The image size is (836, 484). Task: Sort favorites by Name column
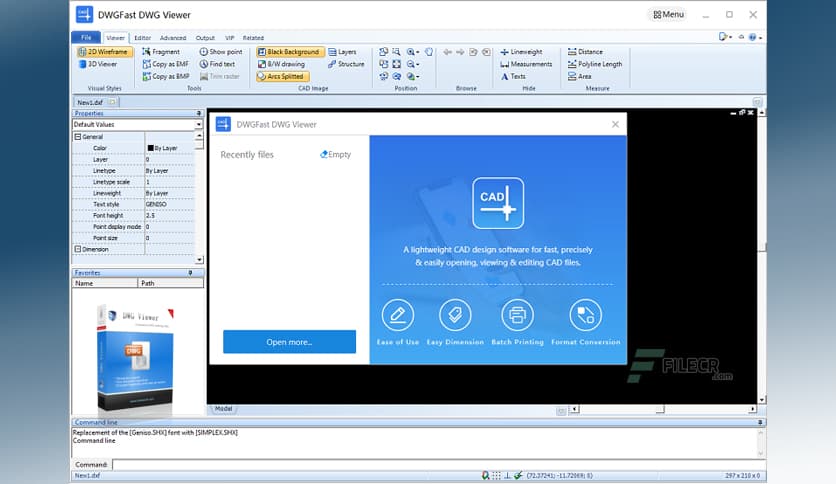[x=105, y=283]
